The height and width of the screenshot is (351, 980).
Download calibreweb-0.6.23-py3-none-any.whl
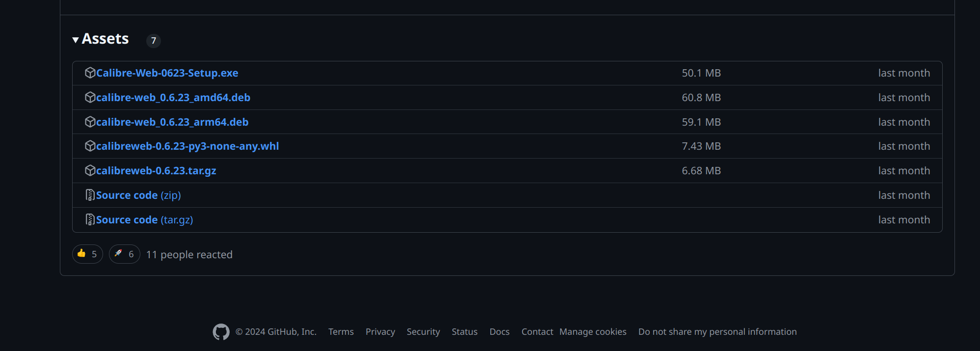coord(187,146)
